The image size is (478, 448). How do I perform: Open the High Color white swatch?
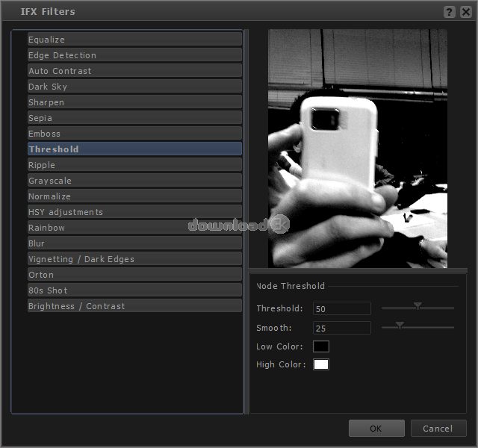(x=321, y=364)
